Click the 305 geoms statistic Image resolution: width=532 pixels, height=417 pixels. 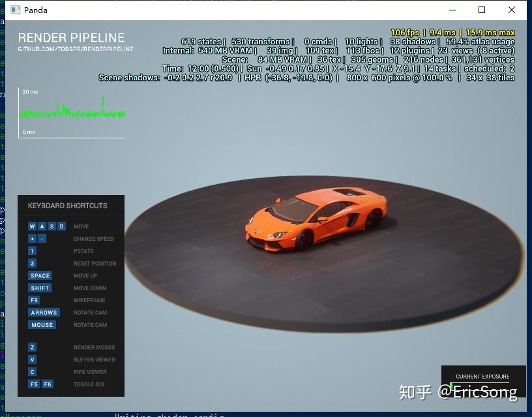(x=372, y=60)
